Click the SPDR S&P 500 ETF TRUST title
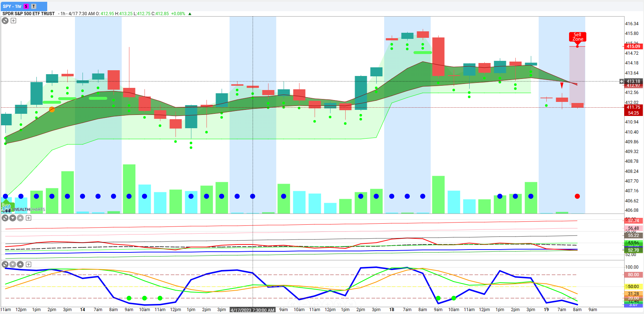This screenshot has height=314, width=644. [x=28, y=14]
